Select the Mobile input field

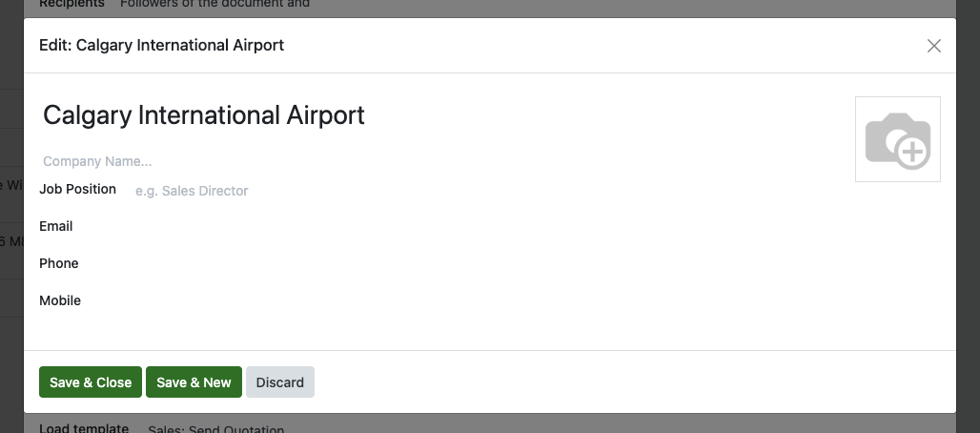381,301
